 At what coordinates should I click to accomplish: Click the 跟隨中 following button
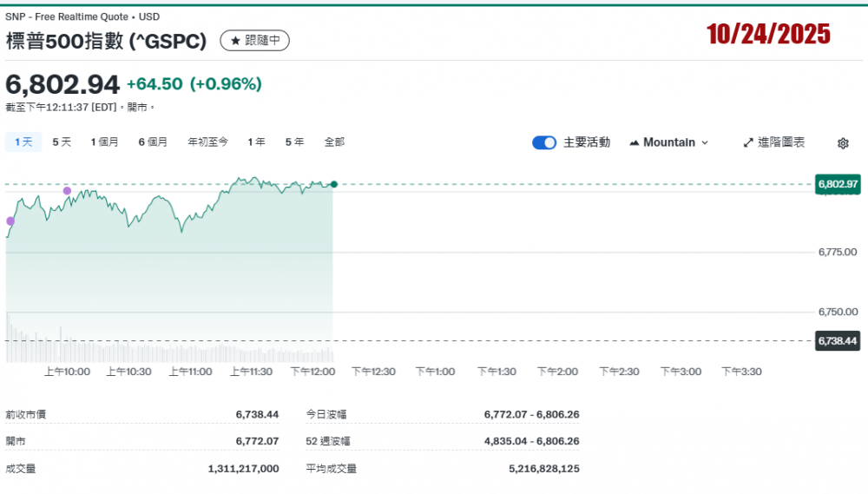(x=254, y=41)
